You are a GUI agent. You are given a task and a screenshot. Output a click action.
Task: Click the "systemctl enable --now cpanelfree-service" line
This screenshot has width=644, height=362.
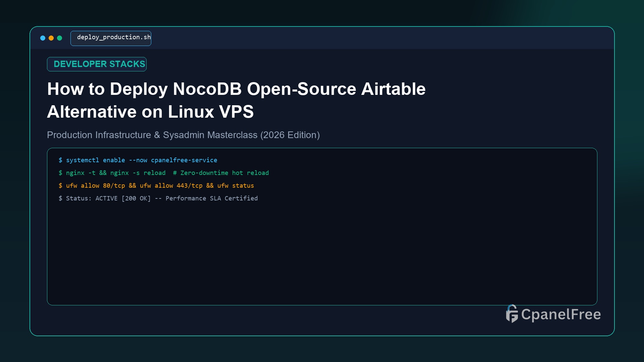pyautogui.click(x=138, y=160)
